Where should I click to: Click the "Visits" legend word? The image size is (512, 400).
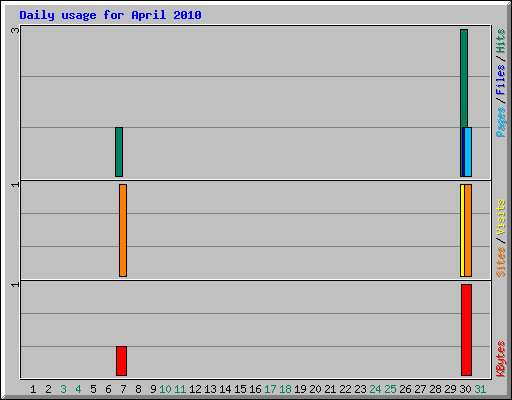click(x=500, y=217)
